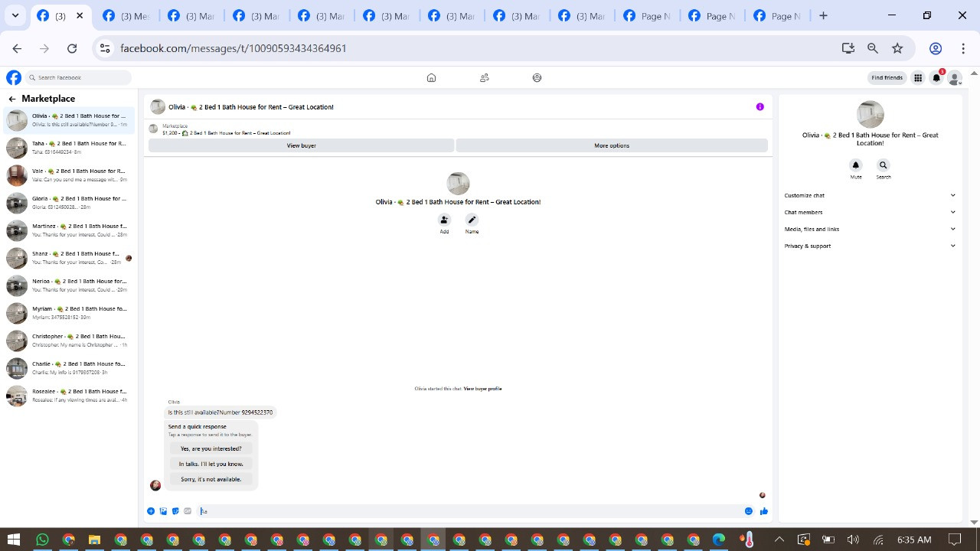980x551 pixels.
Task: Open the account profile menu
Action: tap(954, 77)
